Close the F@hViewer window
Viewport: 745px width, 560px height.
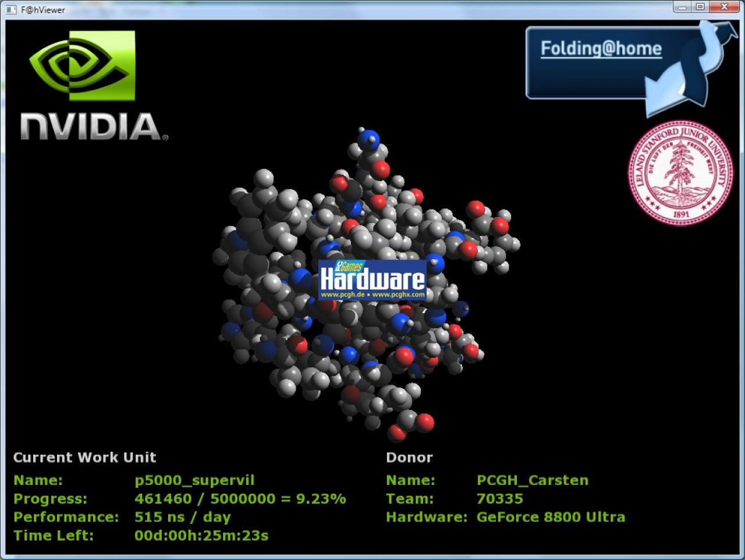725,7
